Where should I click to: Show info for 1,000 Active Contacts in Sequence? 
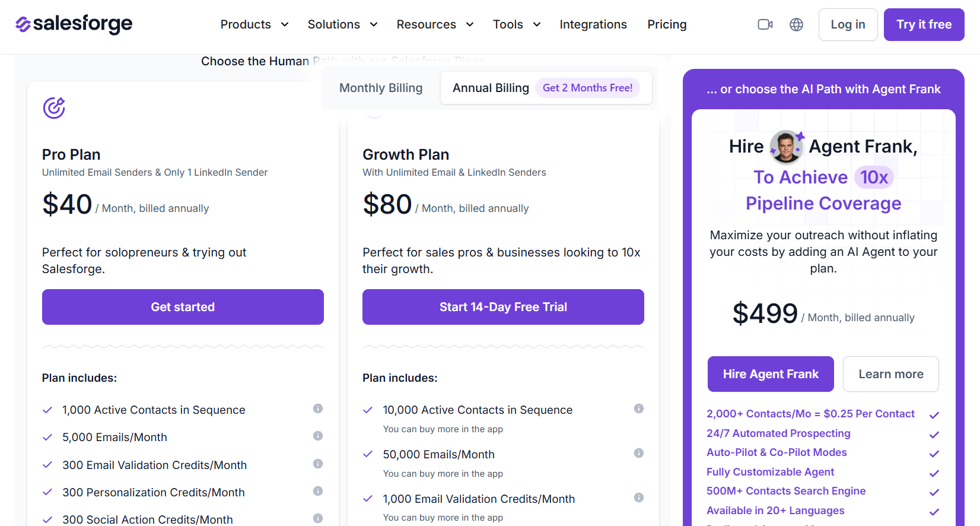pyautogui.click(x=318, y=408)
